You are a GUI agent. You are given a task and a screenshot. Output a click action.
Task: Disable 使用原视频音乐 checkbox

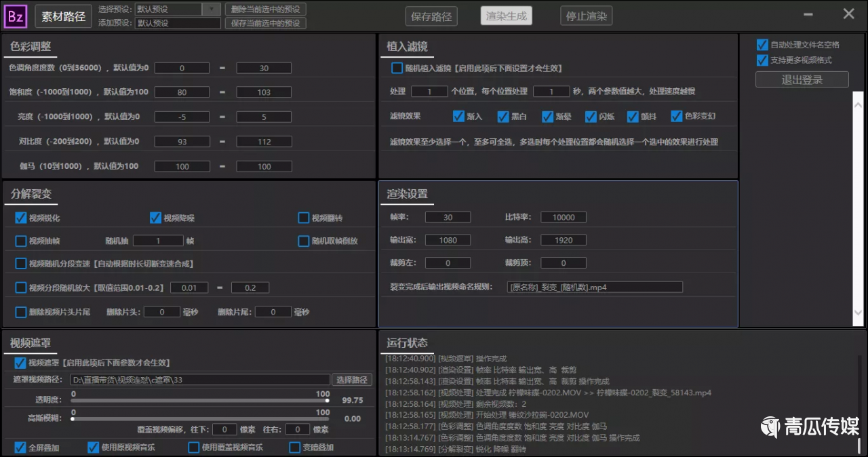point(94,448)
